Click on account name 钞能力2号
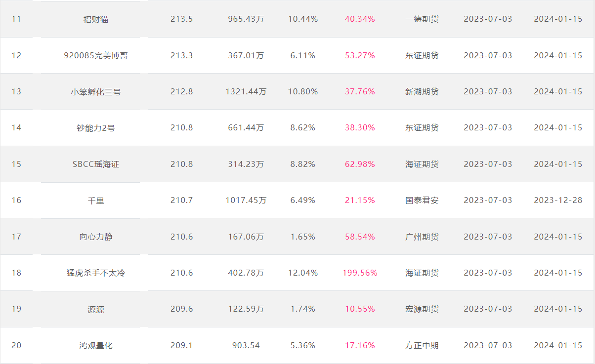This screenshot has height=364, width=595. (96, 128)
